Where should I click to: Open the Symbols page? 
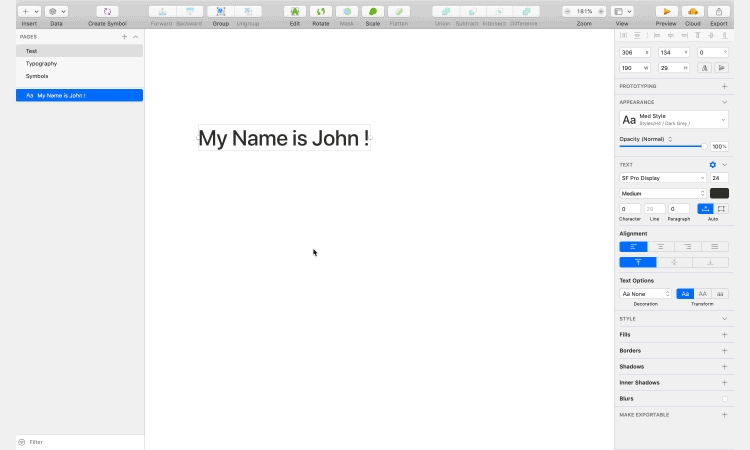tap(37, 76)
